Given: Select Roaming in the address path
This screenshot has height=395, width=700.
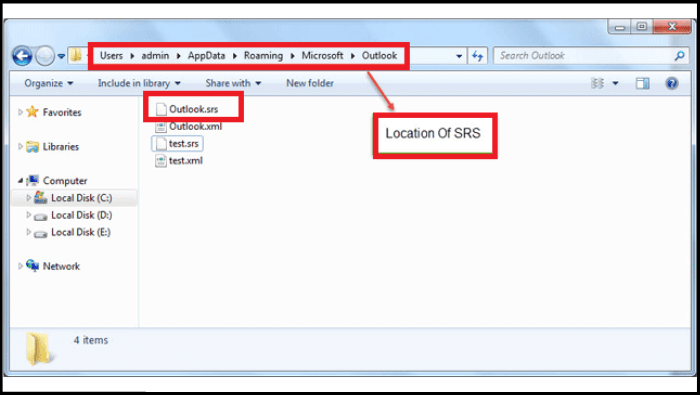Looking at the screenshot, I should point(263,55).
